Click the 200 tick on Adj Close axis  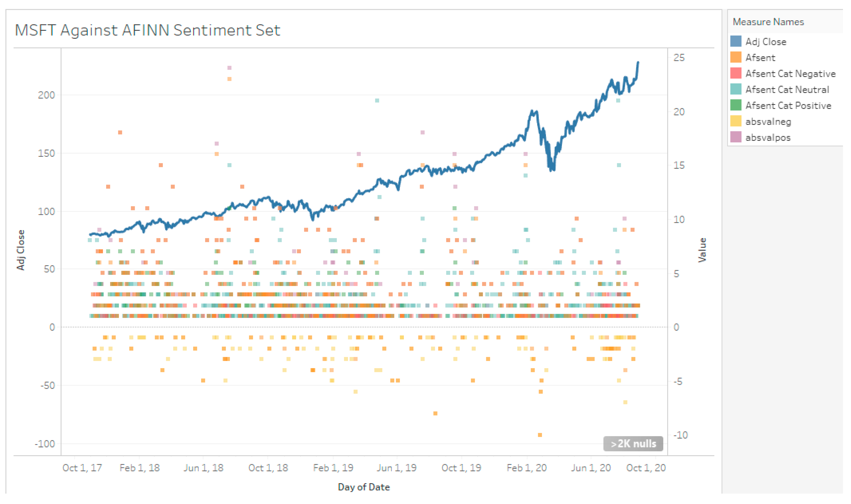coord(46,95)
